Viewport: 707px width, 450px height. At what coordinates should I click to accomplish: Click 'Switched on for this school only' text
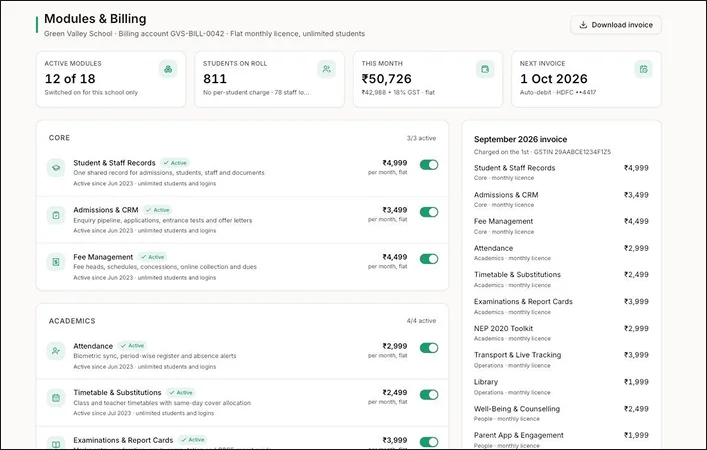click(91, 92)
